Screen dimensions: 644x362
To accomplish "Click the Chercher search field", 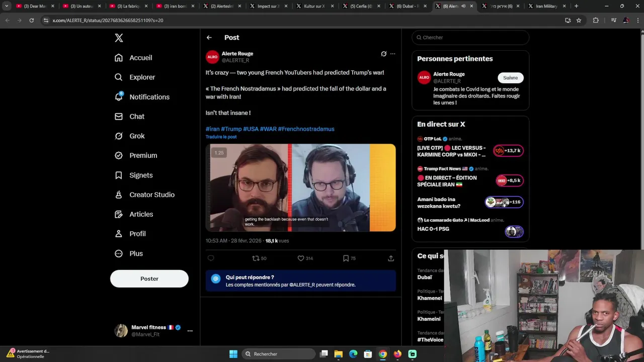I will point(470,38).
